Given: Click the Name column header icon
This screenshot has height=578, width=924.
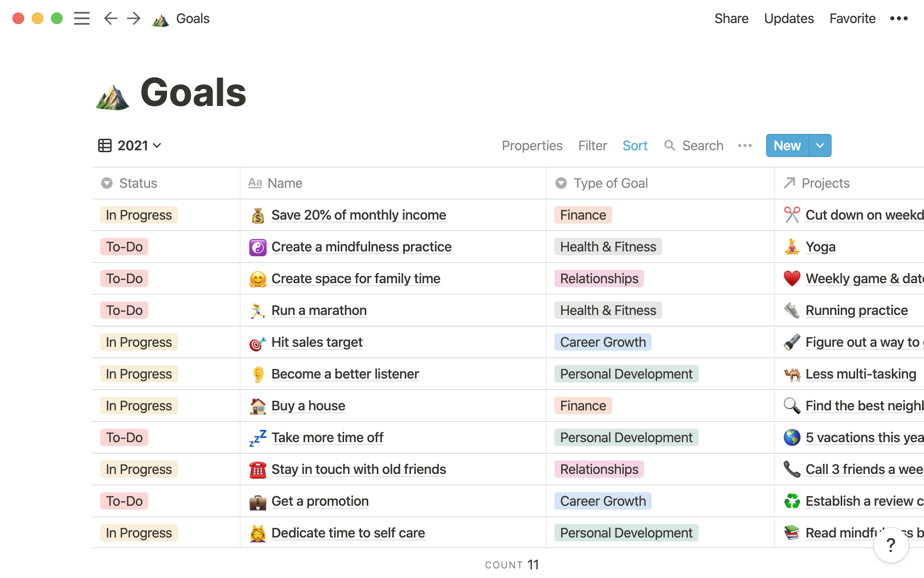Looking at the screenshot, I should [x=254, y=183].
